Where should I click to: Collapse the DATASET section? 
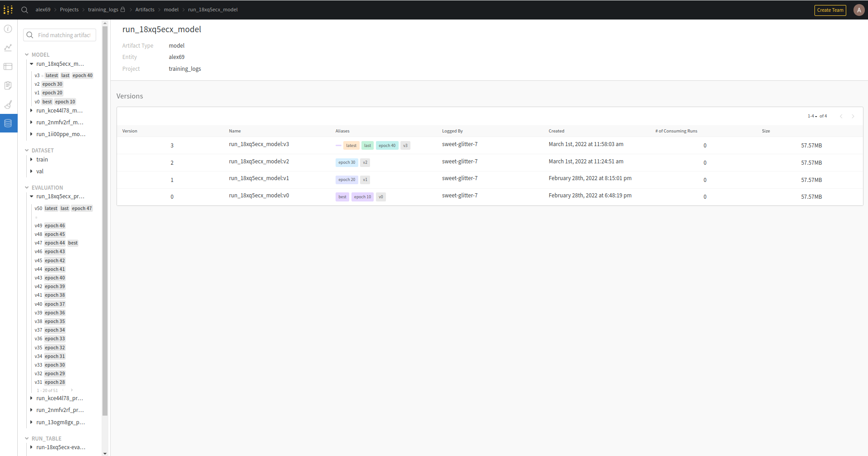click(27, 151)
